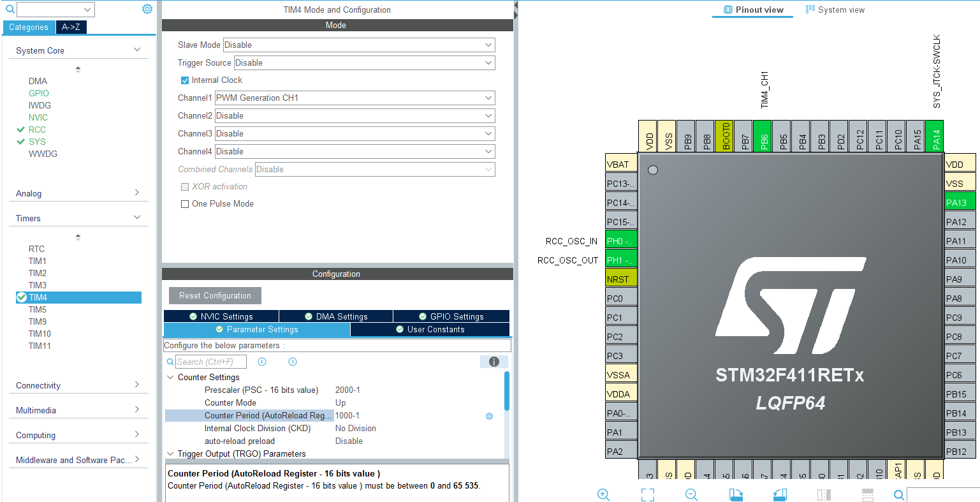Viewport: 980px width, 502px height.
Task: Click the Timers list sort arrows
Action: click(x=78, y=237)
